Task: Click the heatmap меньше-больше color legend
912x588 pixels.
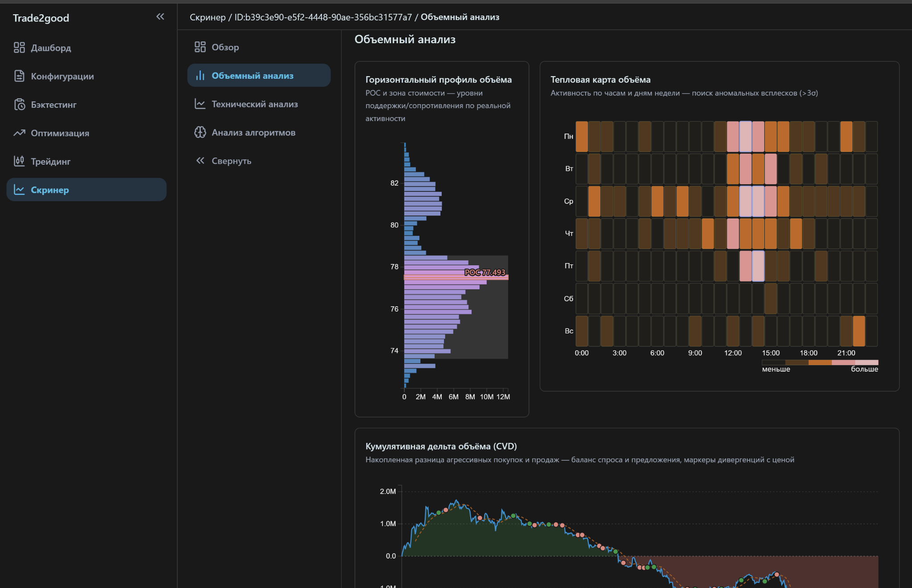Action: (x=820, y=366)
